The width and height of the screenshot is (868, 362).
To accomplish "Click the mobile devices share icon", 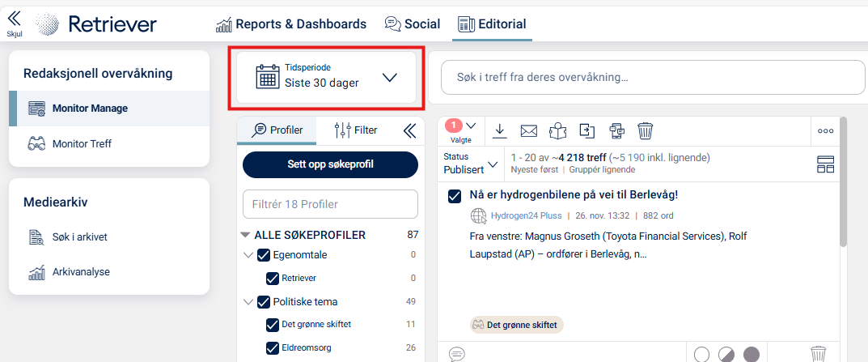I will (616, 131).
